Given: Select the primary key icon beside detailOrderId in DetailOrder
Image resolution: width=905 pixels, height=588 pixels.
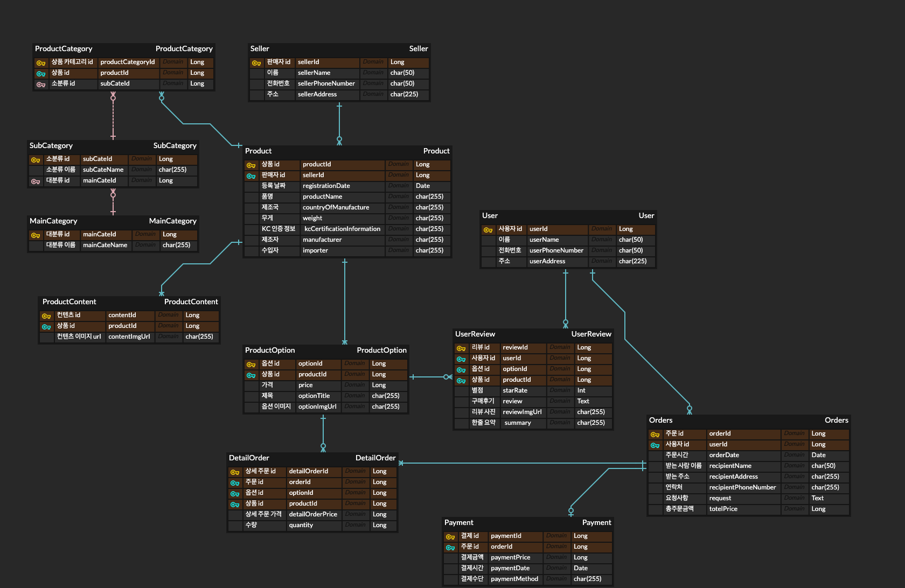Looking at the screenshot, I should click(235, 472).
